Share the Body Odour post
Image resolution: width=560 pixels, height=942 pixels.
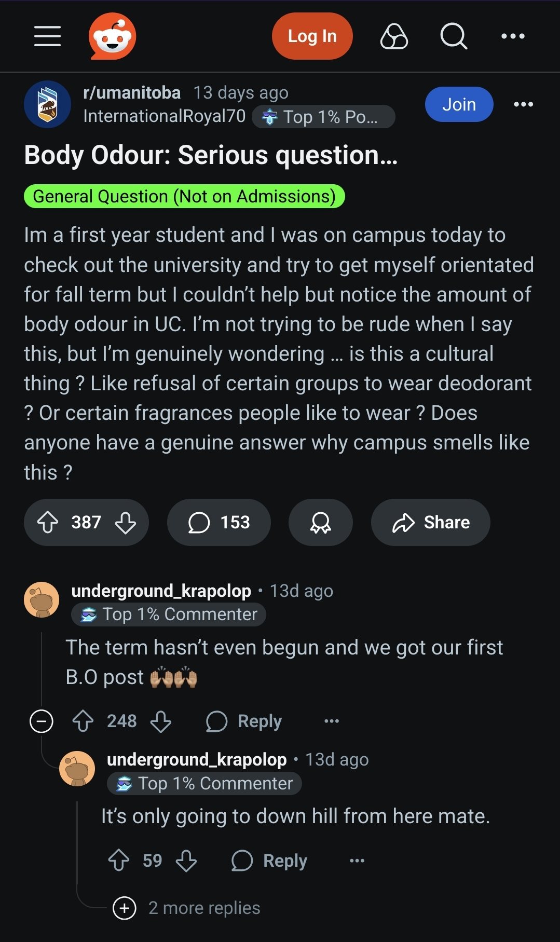coord(431,522)
